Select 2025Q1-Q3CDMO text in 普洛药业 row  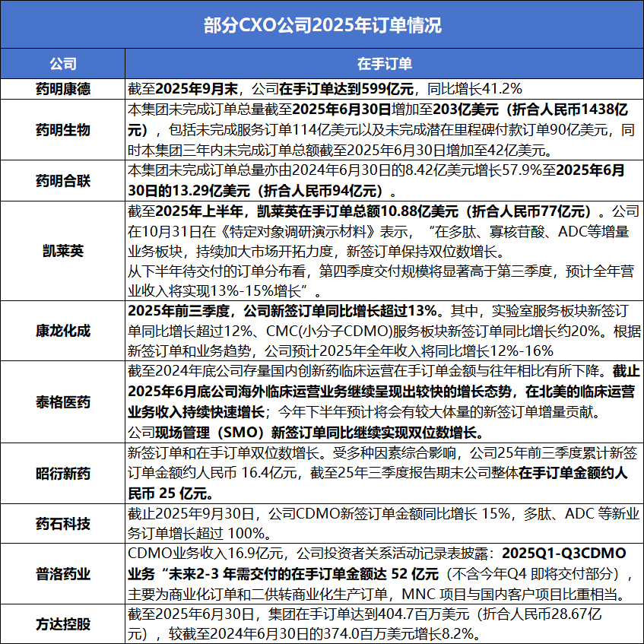pyautogui.click(x=564, y=554)
